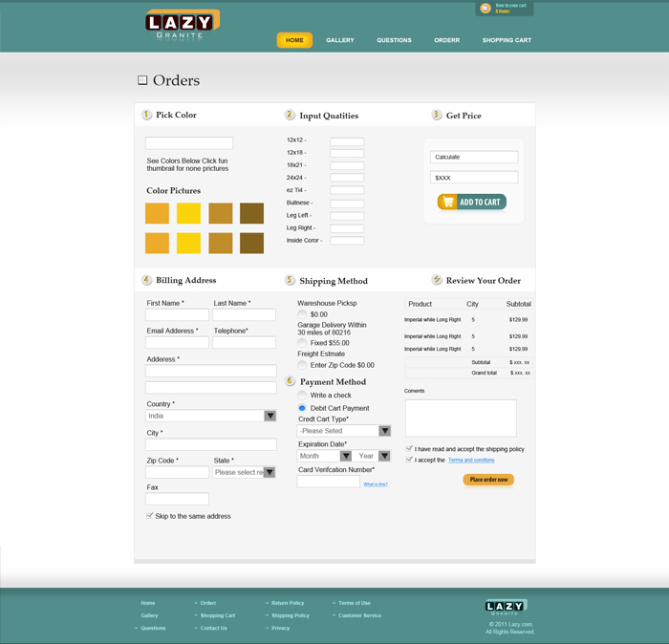Click Place order now button
The image size is (669, 644).
coord(488,480)
